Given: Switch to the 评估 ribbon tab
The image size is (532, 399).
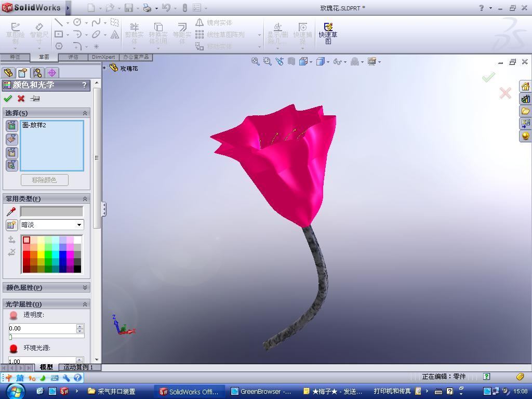Looking at the screenshot, I should pyautogui.click(x=73, y=57).
